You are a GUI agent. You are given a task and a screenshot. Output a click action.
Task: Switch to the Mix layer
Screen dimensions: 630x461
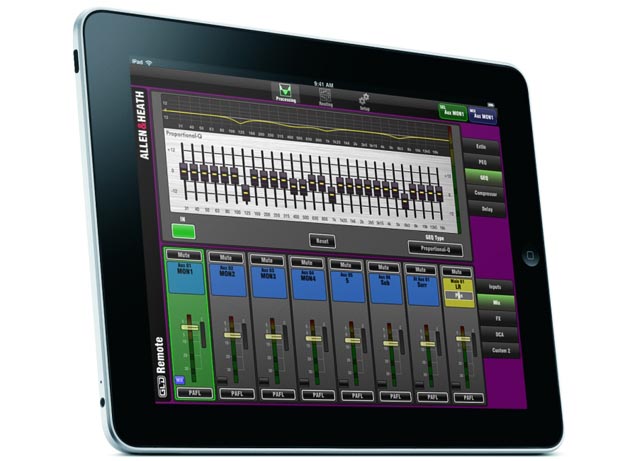coord(496,303)
